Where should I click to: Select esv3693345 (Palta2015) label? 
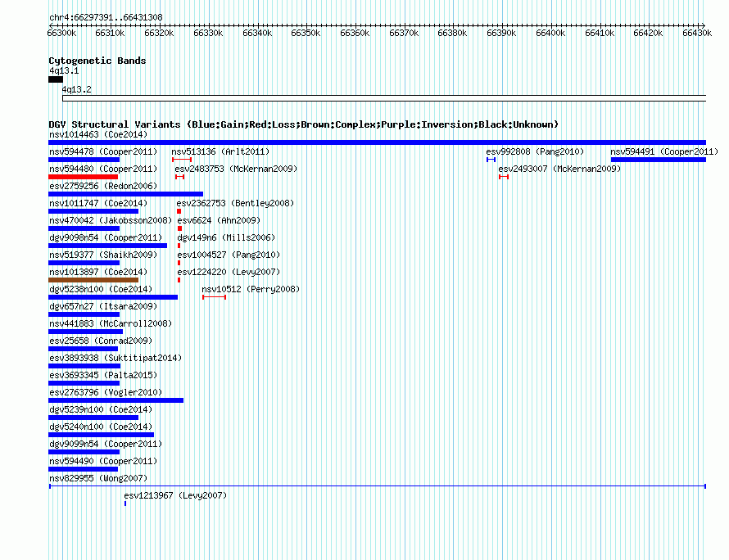103,376
